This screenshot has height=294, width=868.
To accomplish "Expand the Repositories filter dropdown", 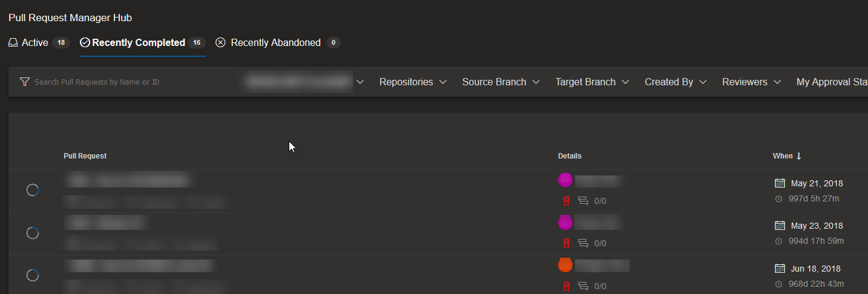I will coord(413,82).
